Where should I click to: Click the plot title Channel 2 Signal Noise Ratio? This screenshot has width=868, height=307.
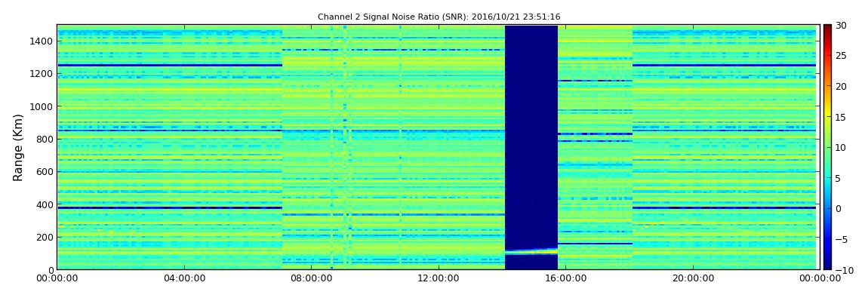coord(439,17)
